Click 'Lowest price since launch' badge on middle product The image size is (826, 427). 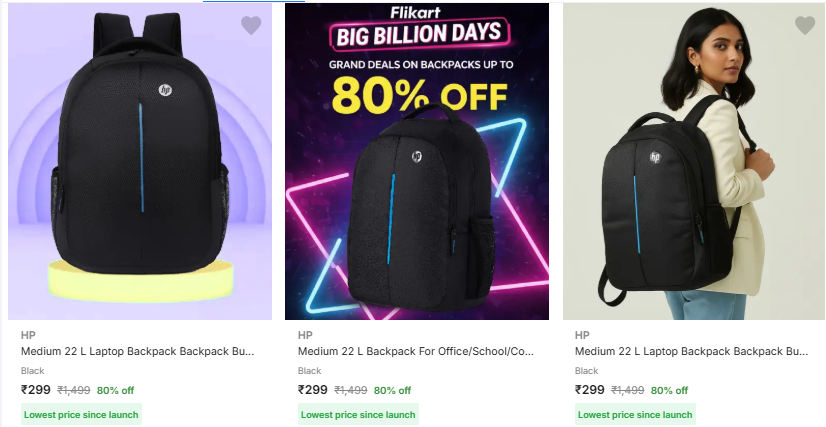(359, 414)
